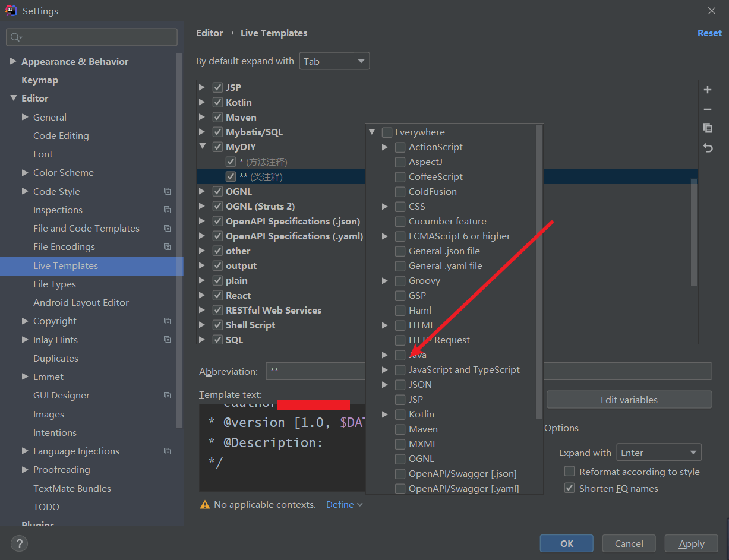Focus the settings search field
729x560 pixels.
[91, 37]
